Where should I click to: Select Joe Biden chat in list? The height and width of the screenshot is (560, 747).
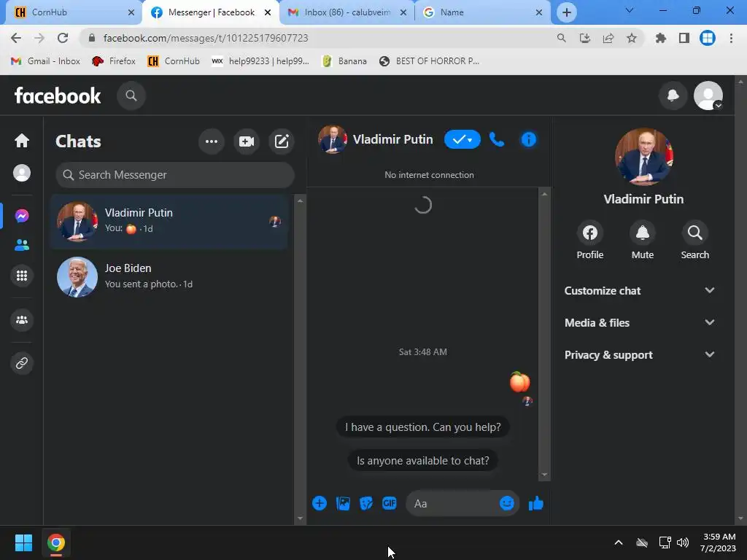click(x=169, y=276)
